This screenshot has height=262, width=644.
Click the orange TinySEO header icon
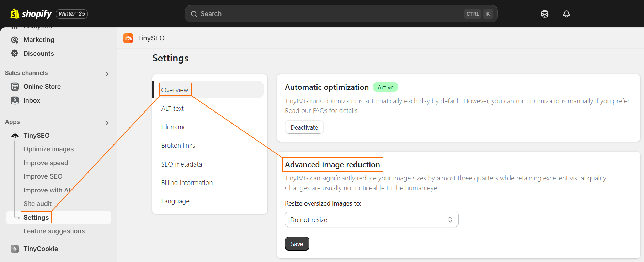[x=128, y=38]
